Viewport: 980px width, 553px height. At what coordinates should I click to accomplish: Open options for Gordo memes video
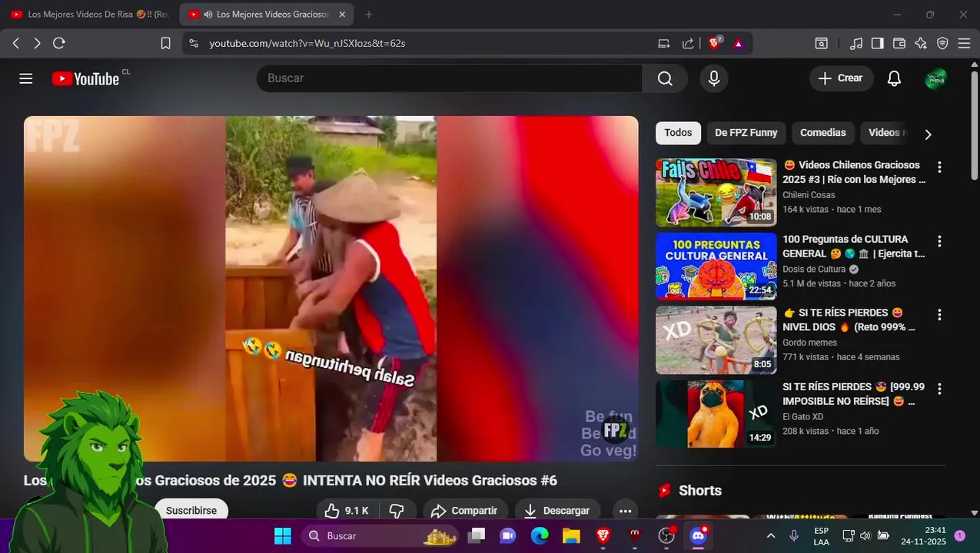pyautogui.click(x=938, y=315)
